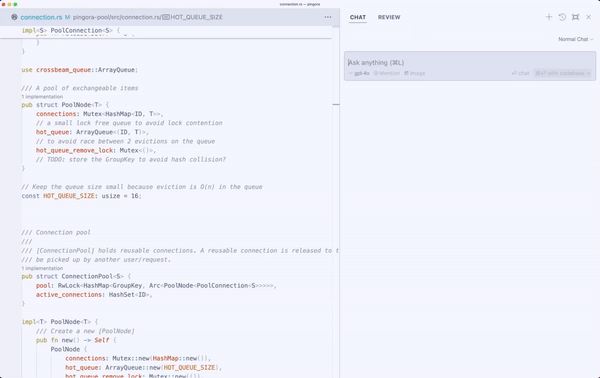This screenshot has height=378, width=600.
Task: Open editor more actions ellipsis
Action: click(328, 17)
